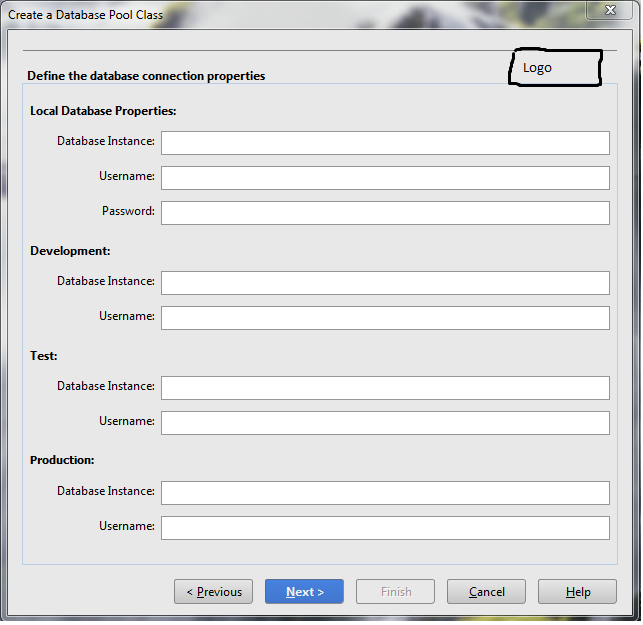Click the 'Test:' section heading

click(43, 356)
